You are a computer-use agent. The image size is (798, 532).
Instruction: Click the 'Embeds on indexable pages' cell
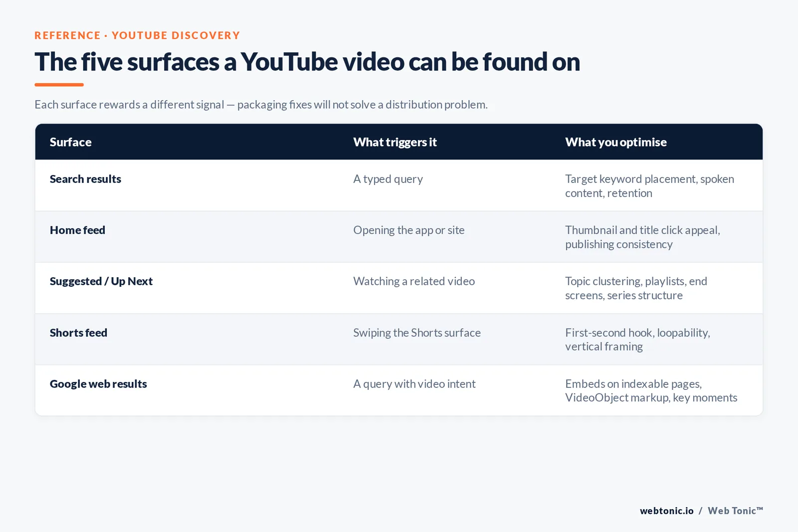tap(651, 390)
